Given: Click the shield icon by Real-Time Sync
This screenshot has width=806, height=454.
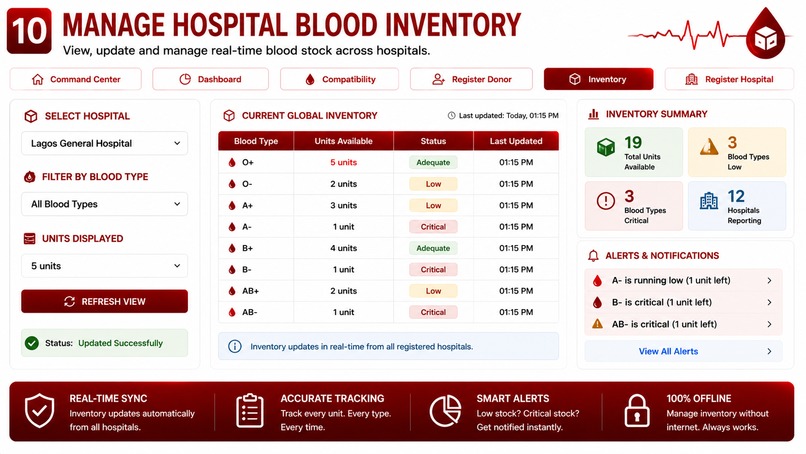Looking at the screenshot, I should click(x=40, y=411).
